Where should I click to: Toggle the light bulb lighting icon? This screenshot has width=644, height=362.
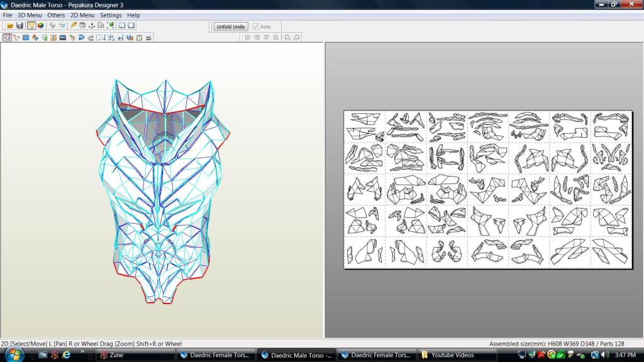click(x=31, y=25)
